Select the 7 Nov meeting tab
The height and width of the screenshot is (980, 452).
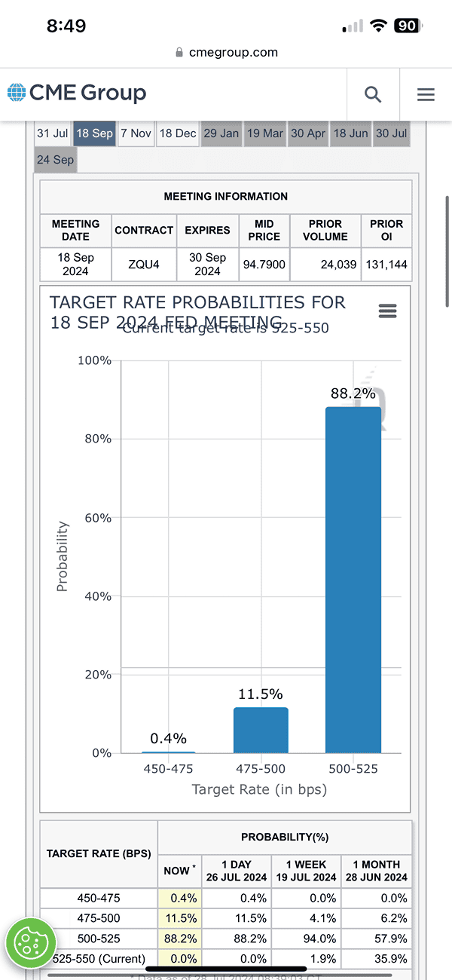[136, 133]
